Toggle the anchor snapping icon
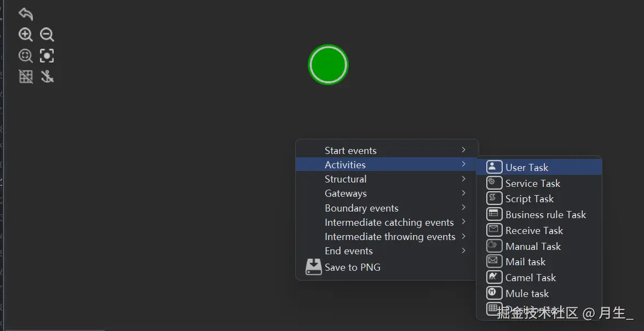The height and width of the screenshot is (331, 644). tap(47, 77)
